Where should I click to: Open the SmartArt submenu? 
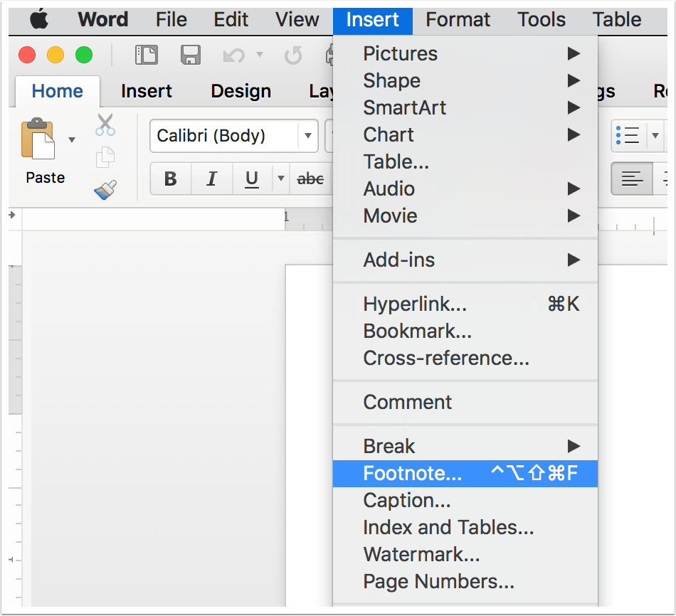(x=465, y=108)
